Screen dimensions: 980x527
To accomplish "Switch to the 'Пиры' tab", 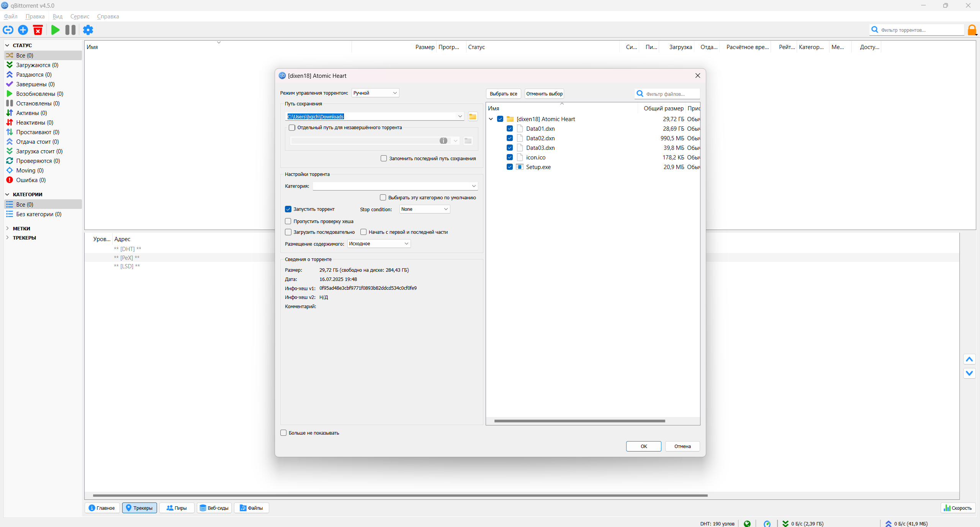I will point(177,508).
